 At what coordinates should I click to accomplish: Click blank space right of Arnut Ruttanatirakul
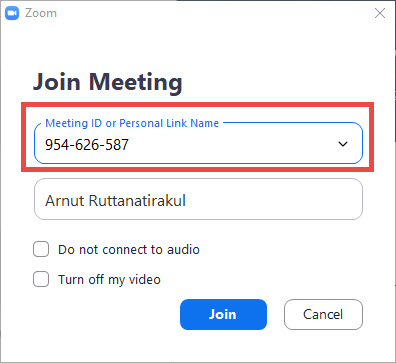coord(273,200)
